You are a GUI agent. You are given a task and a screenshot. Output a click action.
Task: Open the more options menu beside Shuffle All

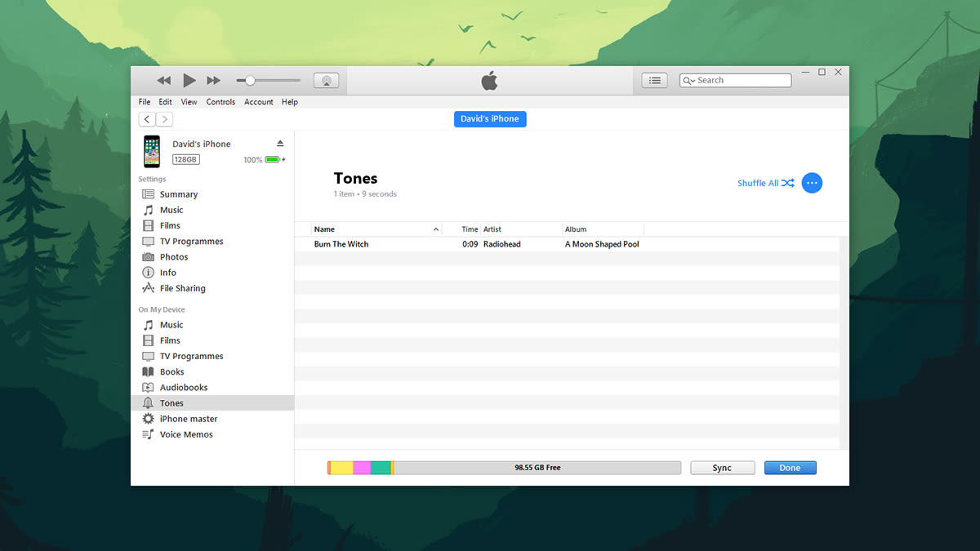[812, 183]
